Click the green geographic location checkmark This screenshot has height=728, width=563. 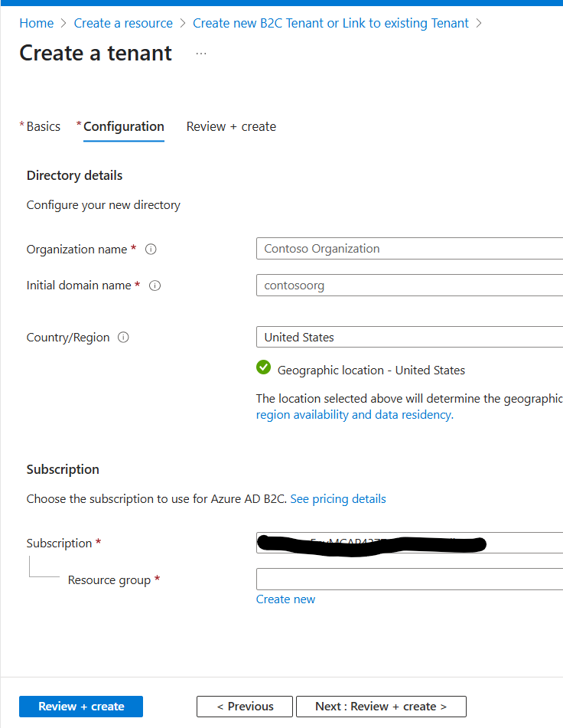coord(263,367)
